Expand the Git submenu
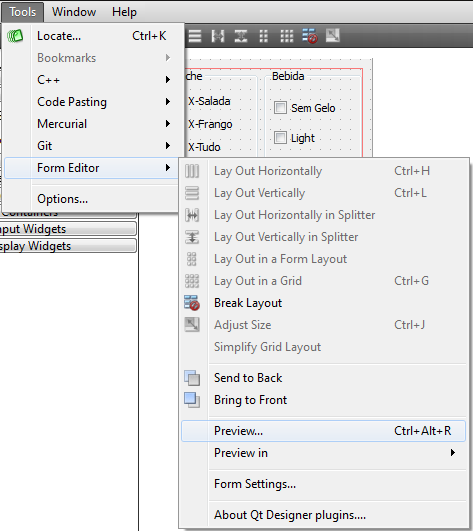Image resolution: width=473 pixels, height=531 pixels. click(91, 146)
